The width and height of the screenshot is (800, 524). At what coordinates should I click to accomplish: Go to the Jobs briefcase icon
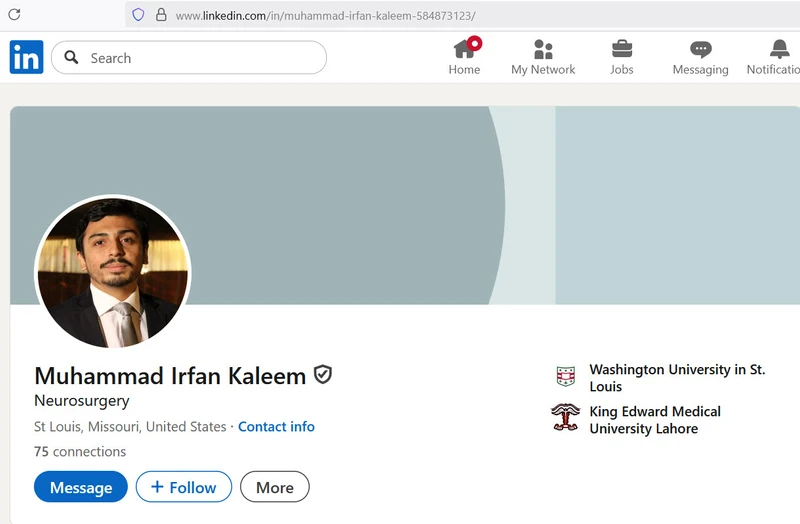pos(622,49)
